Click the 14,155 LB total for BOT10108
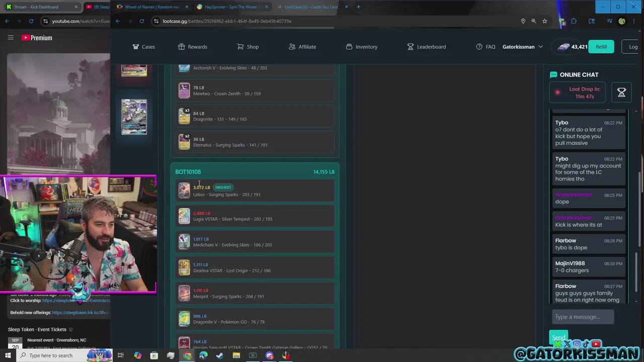Viewport: 644px width, 362px height. coord(324,172)
